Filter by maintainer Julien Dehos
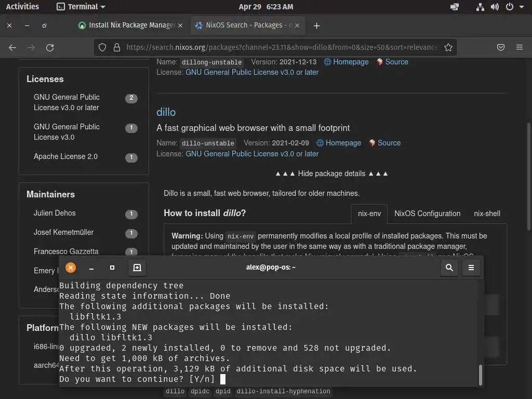Image resolution: width=532 pixels, height=399 pixels. click(85, 213)
